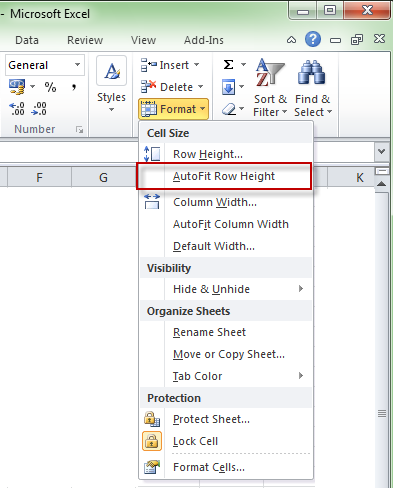
Task: Click the vertical scrollbar up arrow
Action: click(382, 184)
